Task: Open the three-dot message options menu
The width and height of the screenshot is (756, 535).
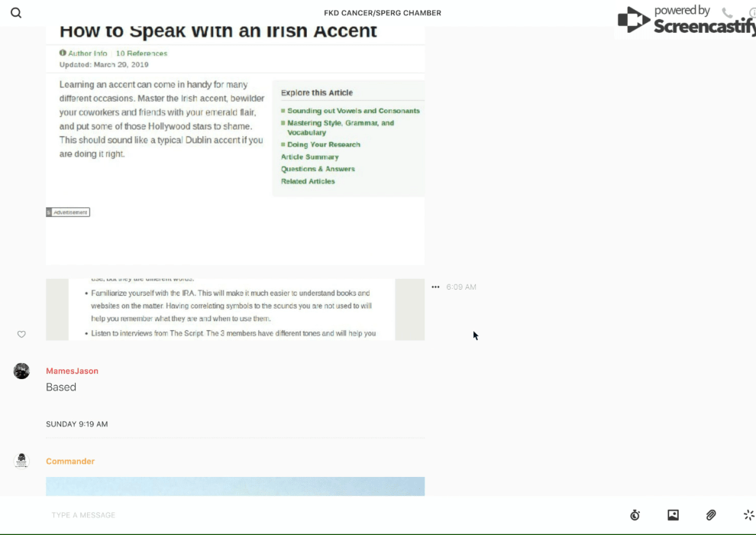Action: coord(435,287)
